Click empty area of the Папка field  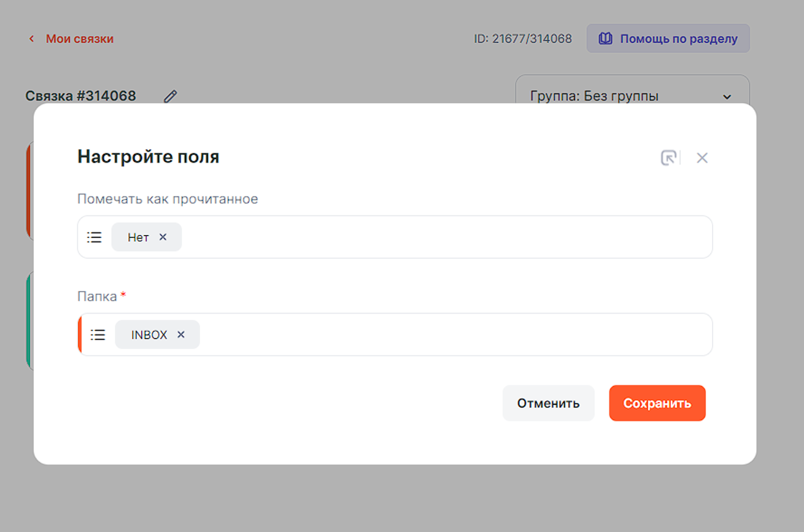(x=454, y=334)
